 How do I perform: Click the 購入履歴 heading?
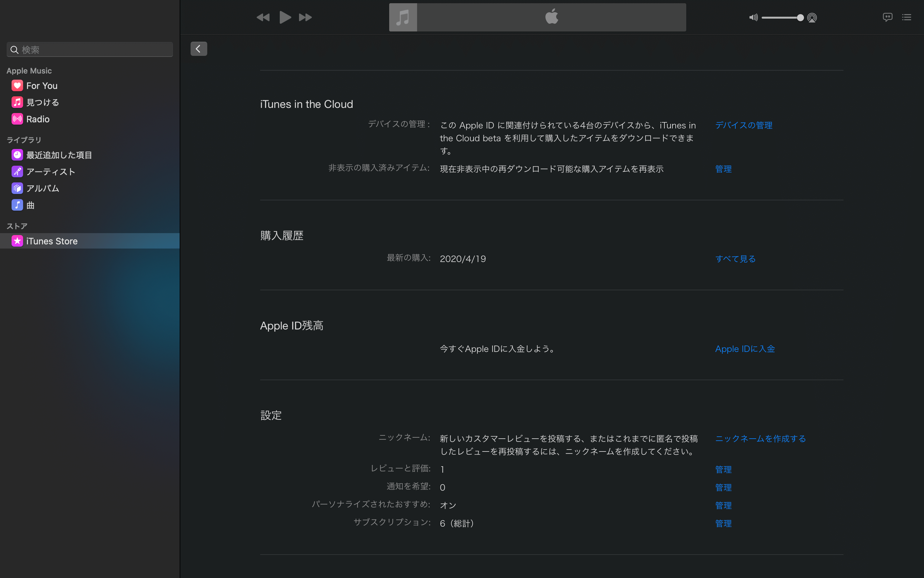[282, 235]
